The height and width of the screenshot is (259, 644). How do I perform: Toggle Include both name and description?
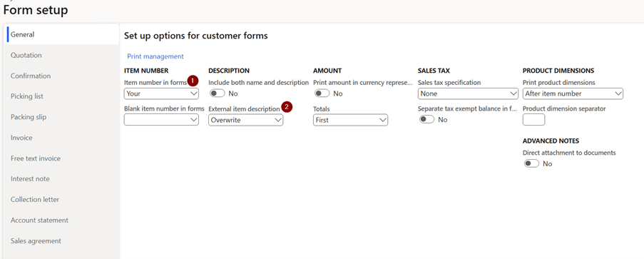[x=218, y=93]
